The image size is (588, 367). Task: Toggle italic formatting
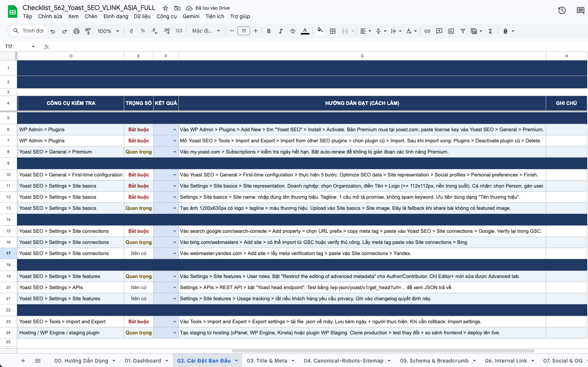tap(281, 31)
